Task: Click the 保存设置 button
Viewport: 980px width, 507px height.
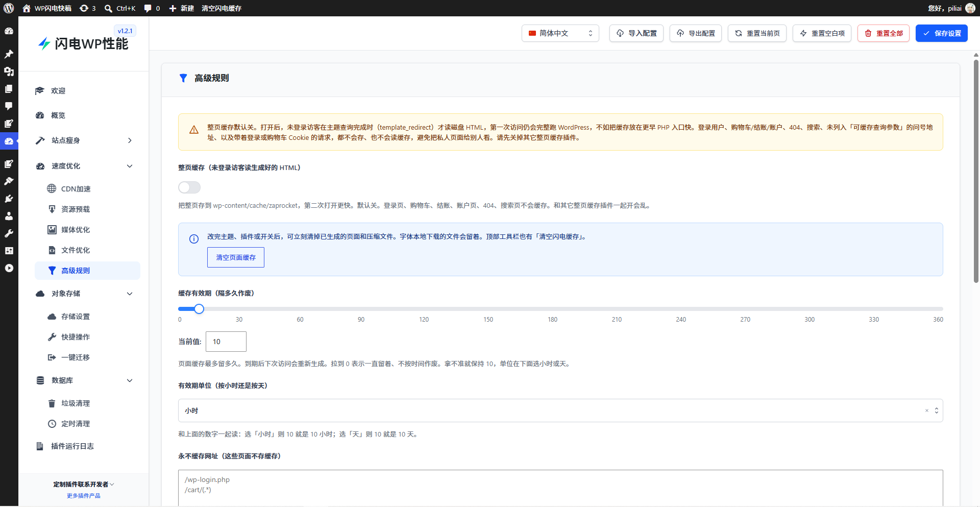Action: (941, 33)
